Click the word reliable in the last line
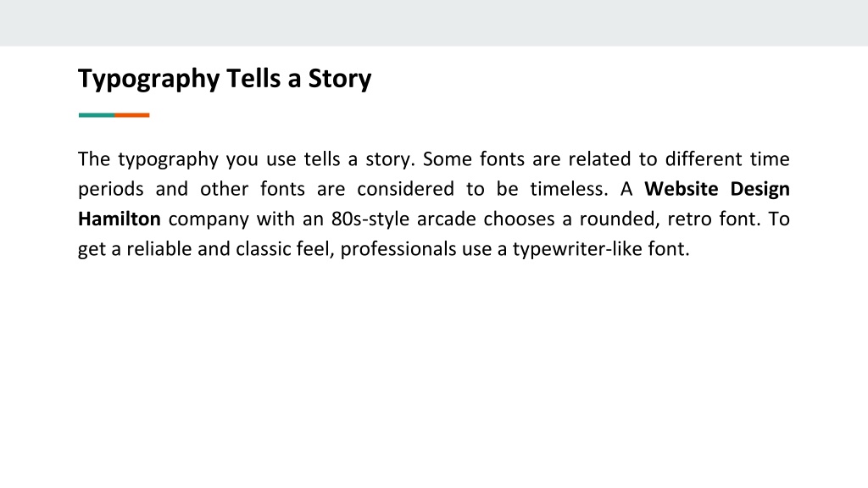The height and width of the screenshot is (488, 868). (x=159, y=248)
